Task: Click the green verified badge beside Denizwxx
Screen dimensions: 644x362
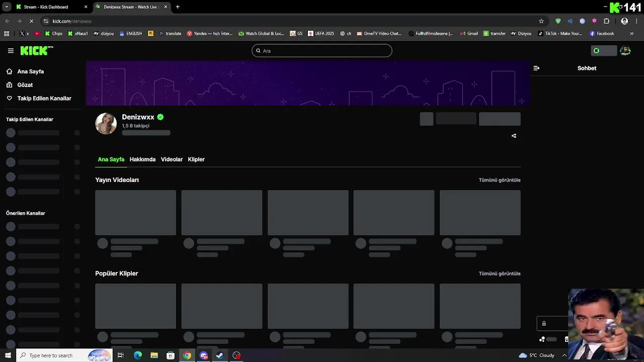Action: [160, 117]
